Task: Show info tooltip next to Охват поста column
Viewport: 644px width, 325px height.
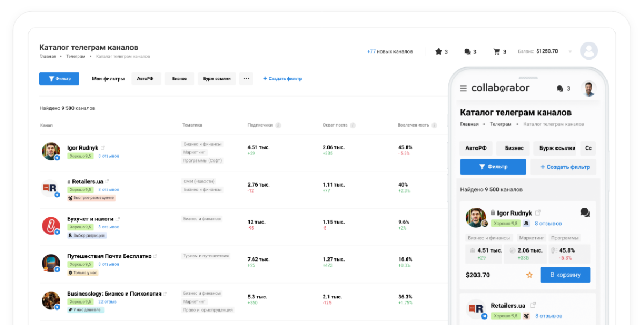Action: click(x=353, y=125)
